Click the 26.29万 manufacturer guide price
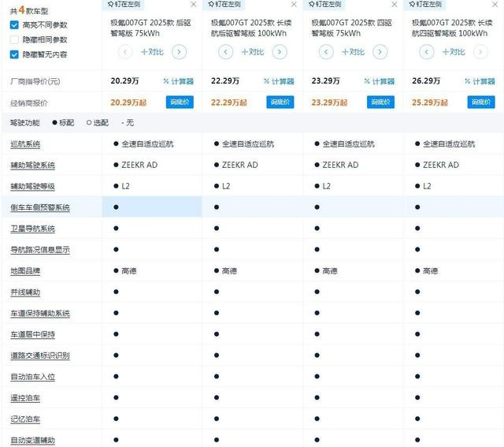This screenshot has width=504, height=447. tap(426, 80)
